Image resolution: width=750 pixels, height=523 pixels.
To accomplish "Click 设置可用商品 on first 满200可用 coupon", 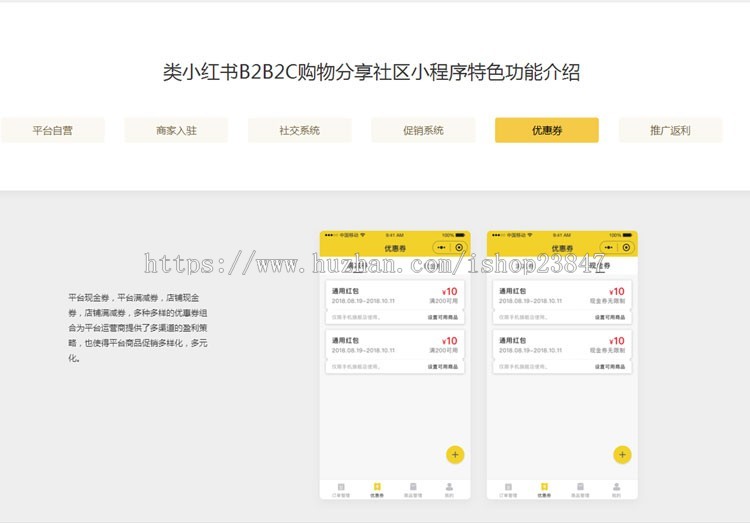I will click(442, 317).
